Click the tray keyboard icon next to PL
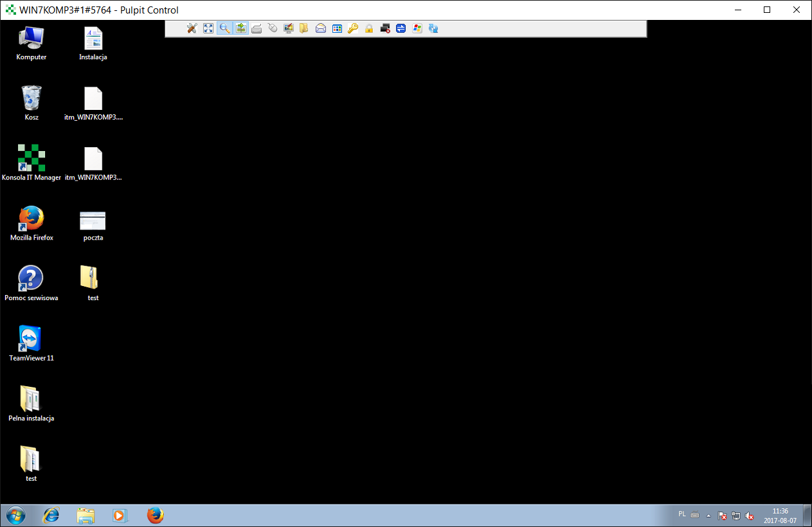 (x=695, y=515)
